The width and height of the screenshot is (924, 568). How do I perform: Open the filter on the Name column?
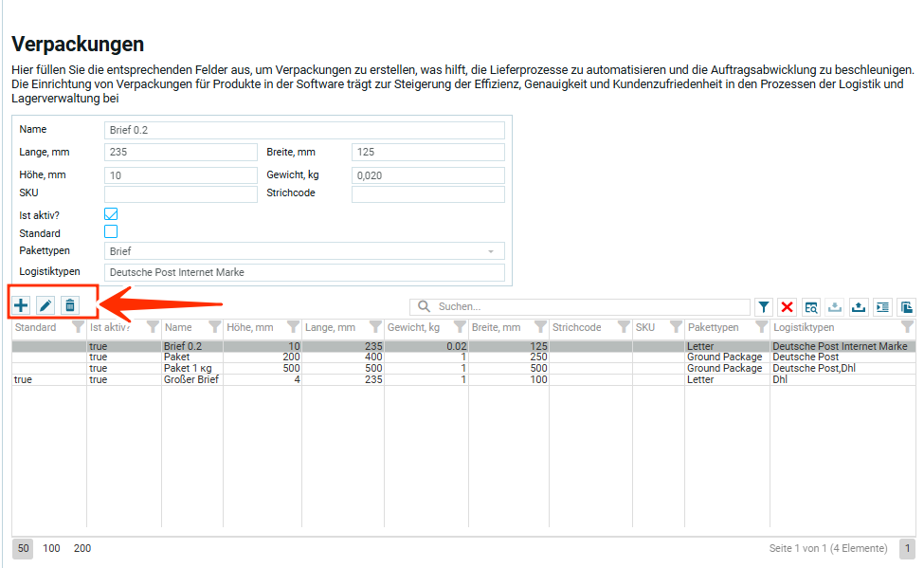[214, 327]
